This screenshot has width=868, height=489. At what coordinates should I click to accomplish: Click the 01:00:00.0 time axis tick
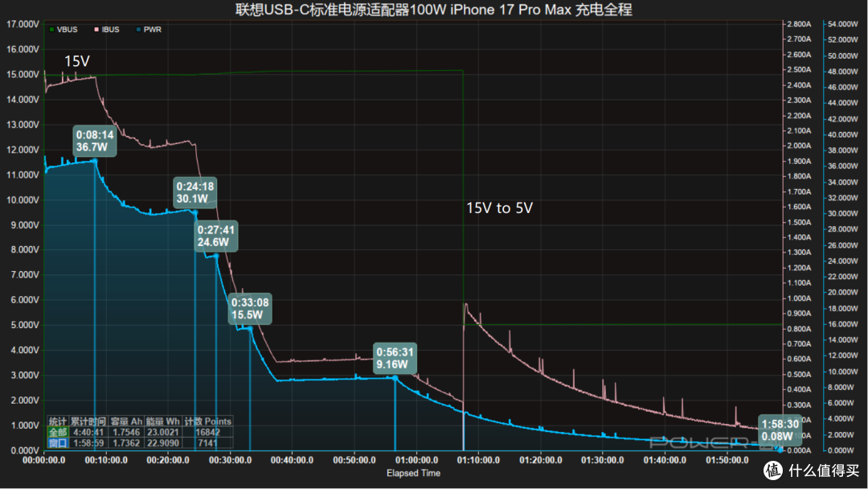[416, 460]
